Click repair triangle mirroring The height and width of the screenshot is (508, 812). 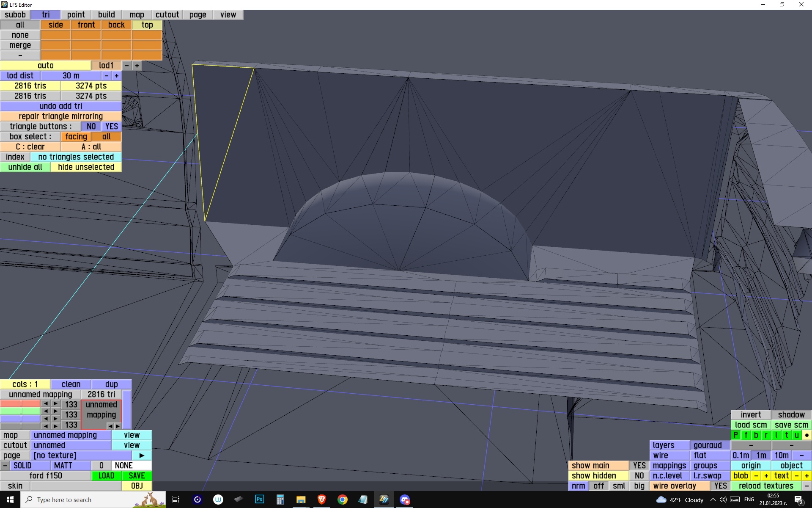[60, 116]
